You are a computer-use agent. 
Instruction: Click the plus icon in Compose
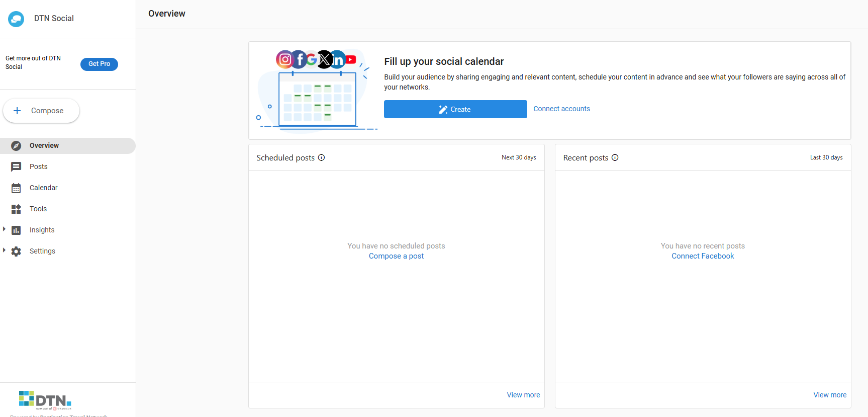click(x=17, y=111)
